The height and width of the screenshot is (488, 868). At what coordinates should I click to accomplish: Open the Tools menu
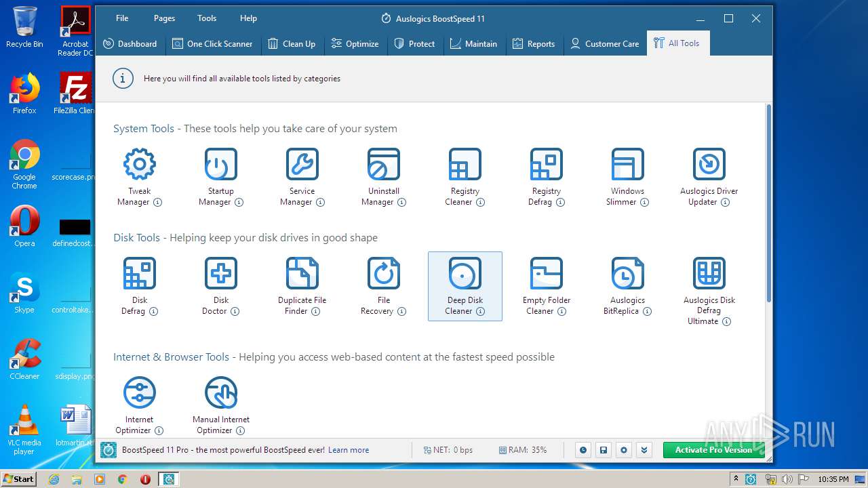207,18
